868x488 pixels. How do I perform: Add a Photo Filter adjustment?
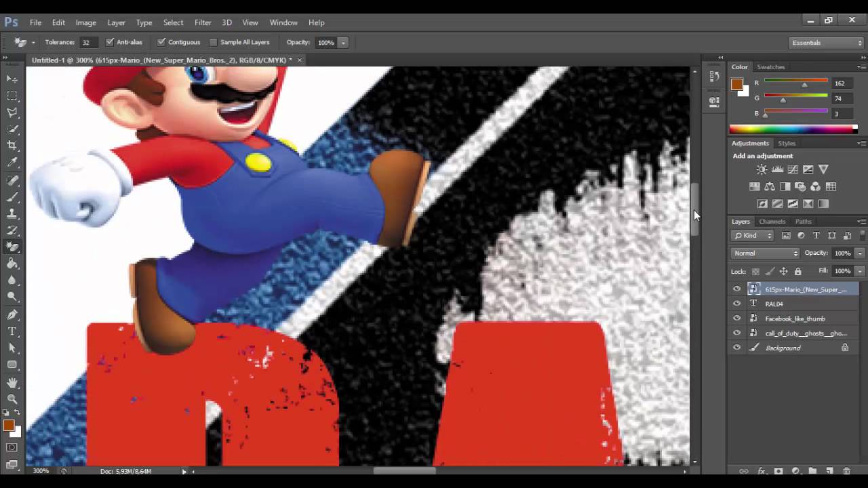click(800, 186)
